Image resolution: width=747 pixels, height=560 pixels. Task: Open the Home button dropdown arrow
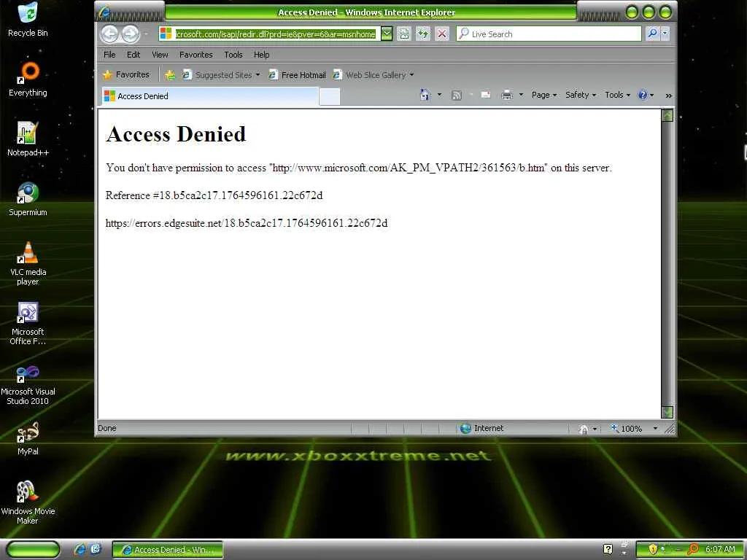click(x=439, y=95)
